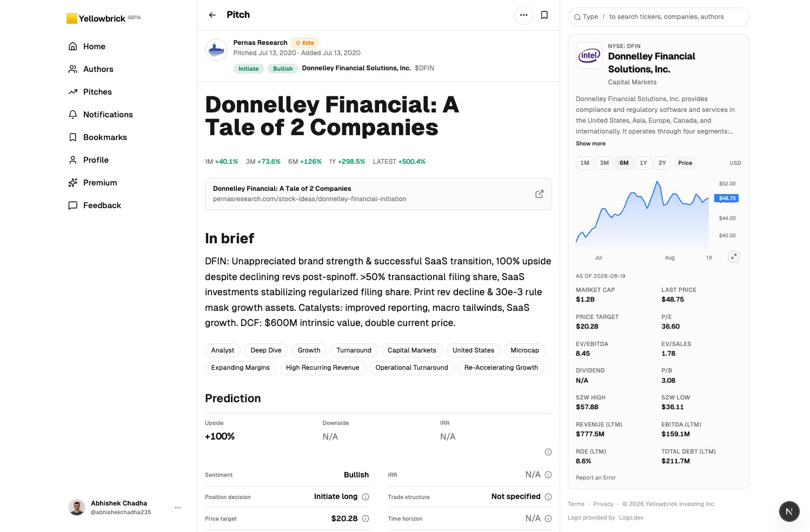Click the Yellowbrick logo
810x532 pixels.
point(103,18)
